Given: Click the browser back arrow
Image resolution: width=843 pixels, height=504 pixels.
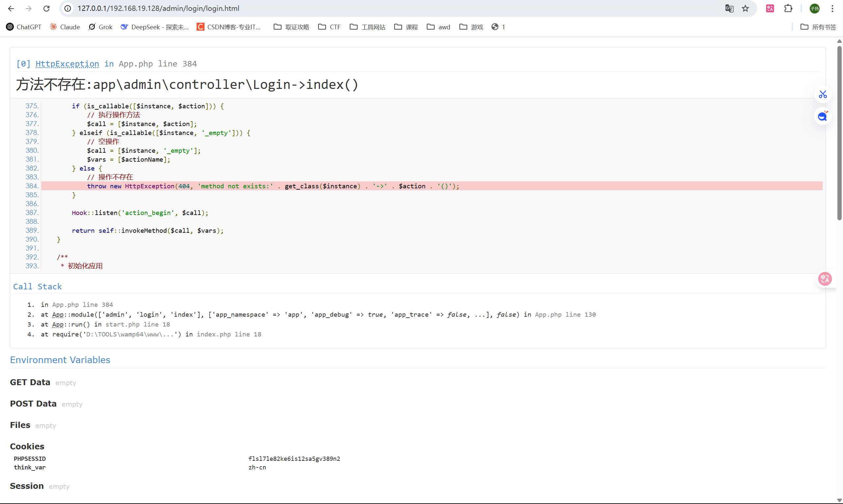Looking at the screenshot, I should click(11, 9).
